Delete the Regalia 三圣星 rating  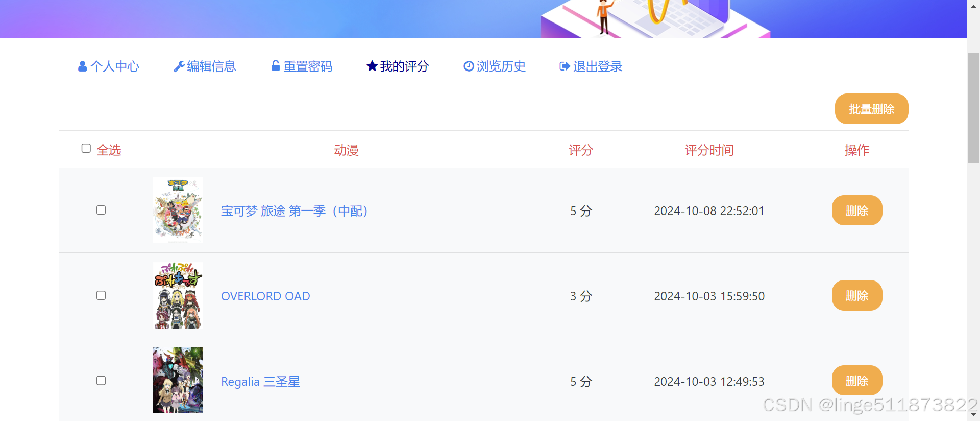point(857,381)
